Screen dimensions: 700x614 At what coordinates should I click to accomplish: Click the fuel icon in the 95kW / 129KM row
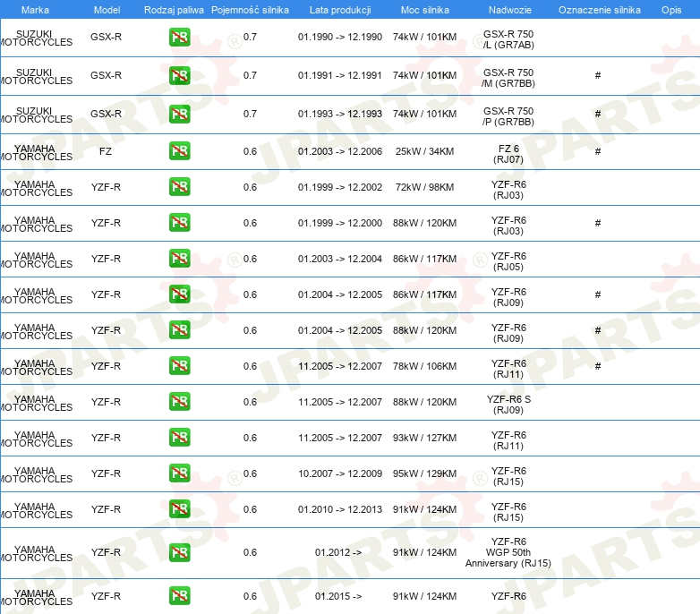point(179,473)
